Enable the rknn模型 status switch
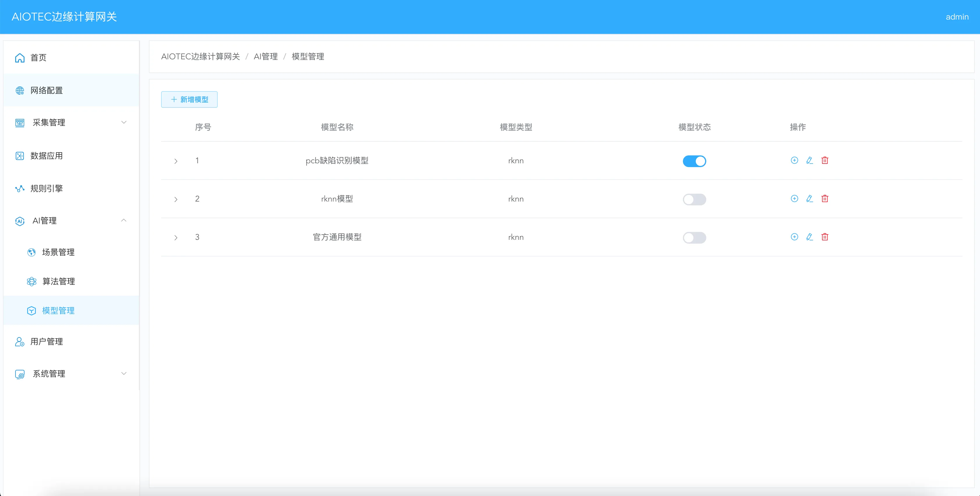 point(694,200)
